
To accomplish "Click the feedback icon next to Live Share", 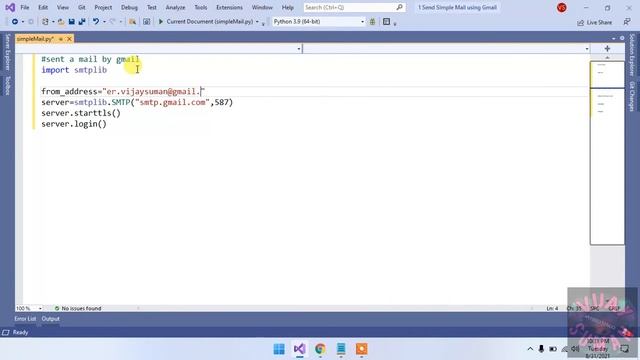I will click(627, 22).
